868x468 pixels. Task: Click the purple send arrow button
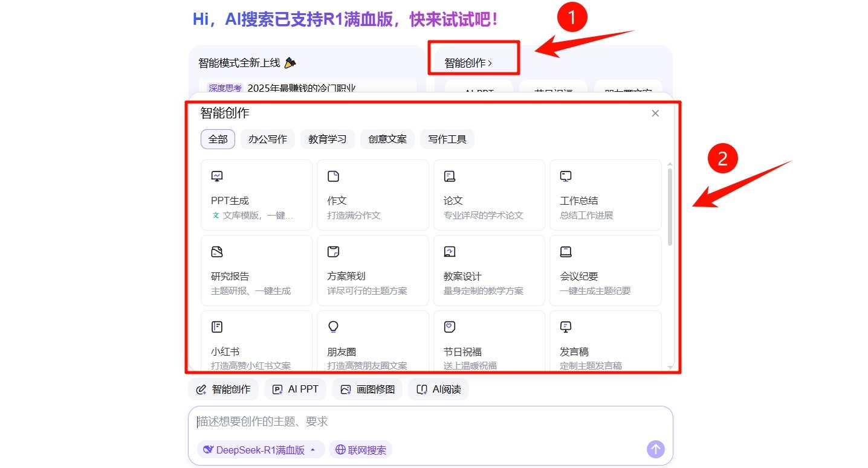pos(656,449)
